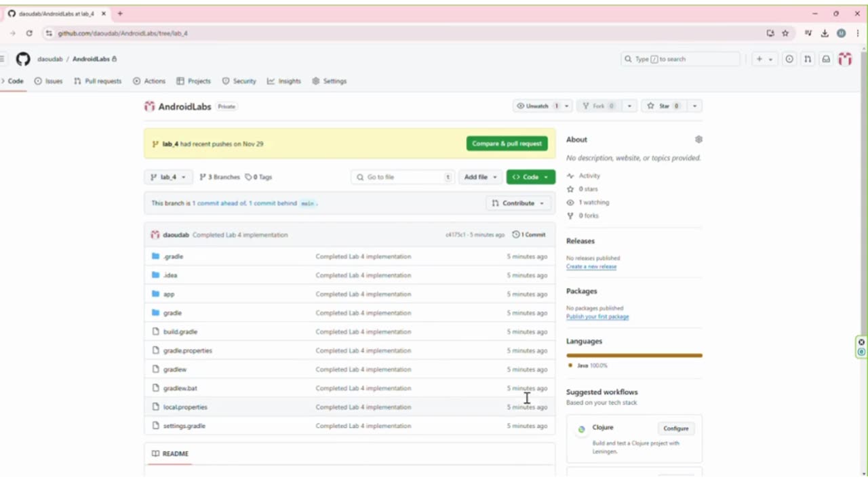Image resolution: width=868 pixels, height=488 pixels.
Task: Open 1 commit ahead of link
Action: [219, 203]
